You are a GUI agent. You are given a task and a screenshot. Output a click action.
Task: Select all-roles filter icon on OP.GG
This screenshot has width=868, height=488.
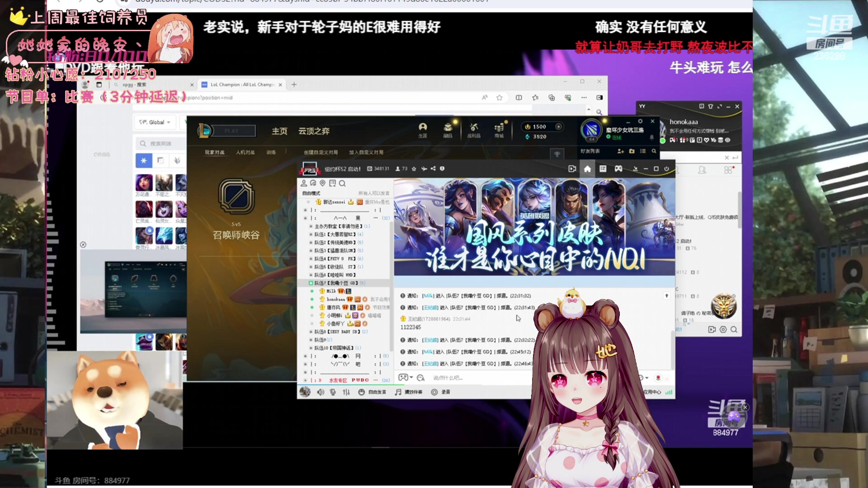(x=144, y=160)
